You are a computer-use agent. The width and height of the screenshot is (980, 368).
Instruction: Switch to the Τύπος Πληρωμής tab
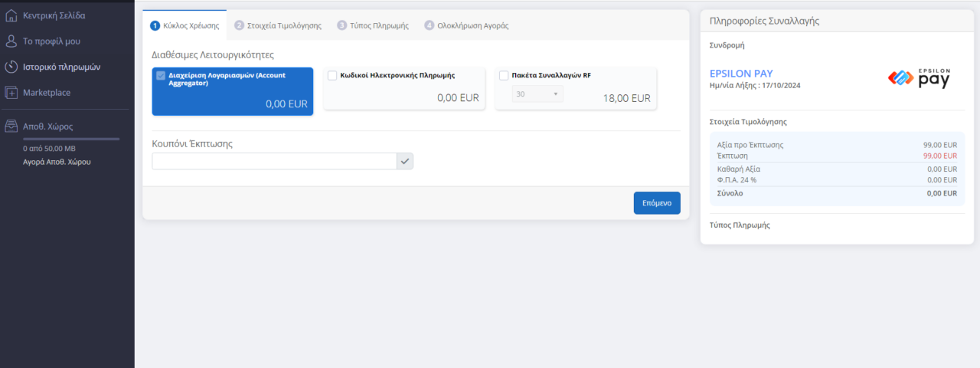[x=373, y=25]
